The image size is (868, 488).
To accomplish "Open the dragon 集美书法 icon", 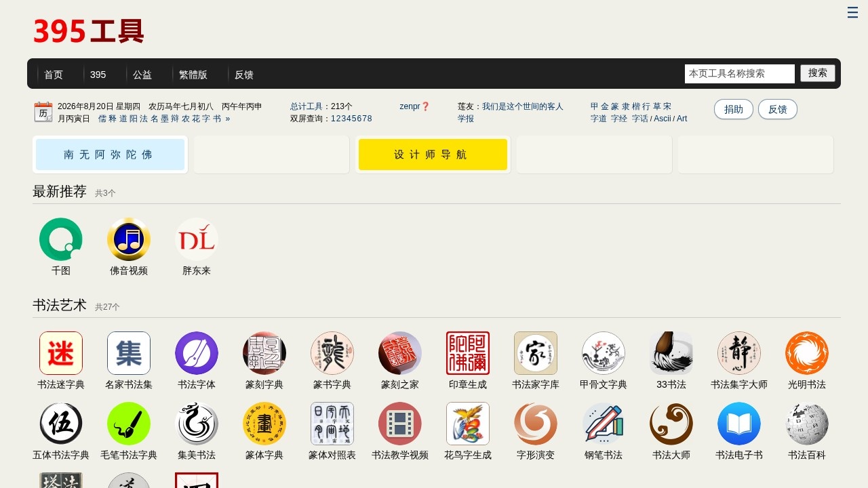I will pos(197,424).
